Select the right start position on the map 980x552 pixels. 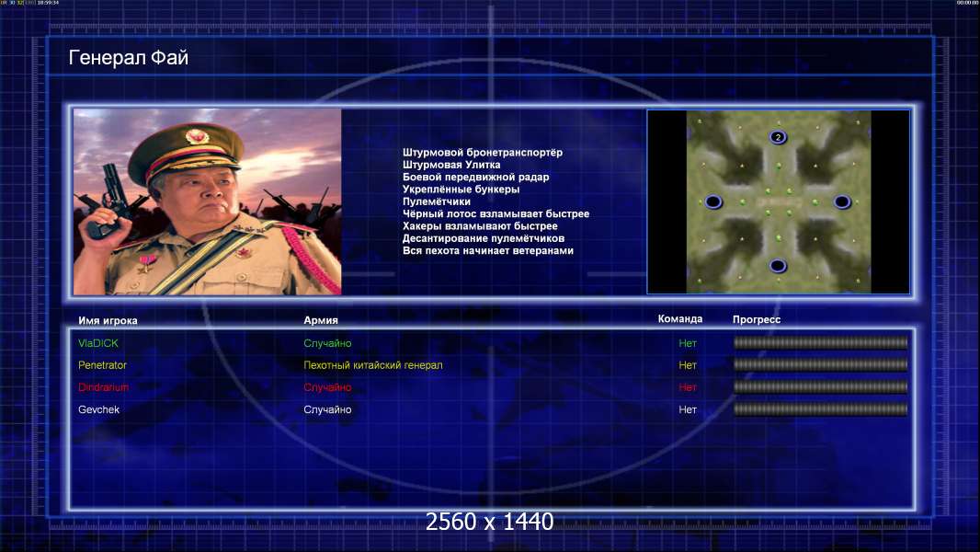[842, 201]
